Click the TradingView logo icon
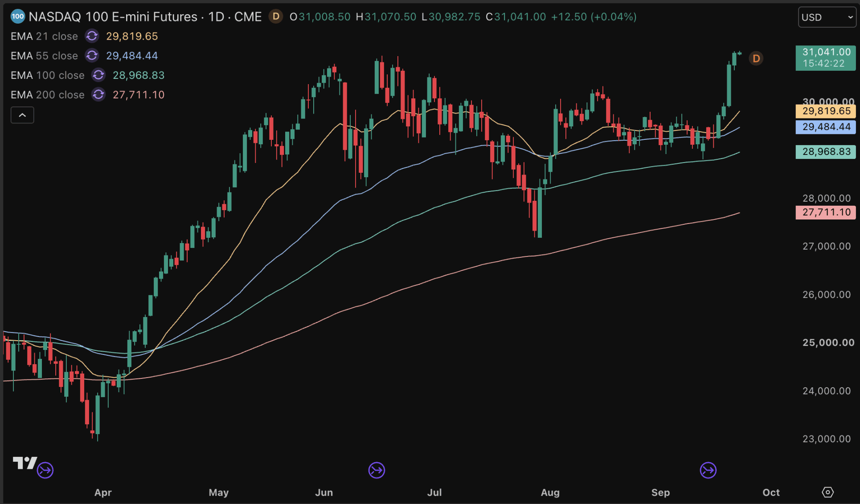The width and height of the screenshot is (860, 504). (25, 463)
